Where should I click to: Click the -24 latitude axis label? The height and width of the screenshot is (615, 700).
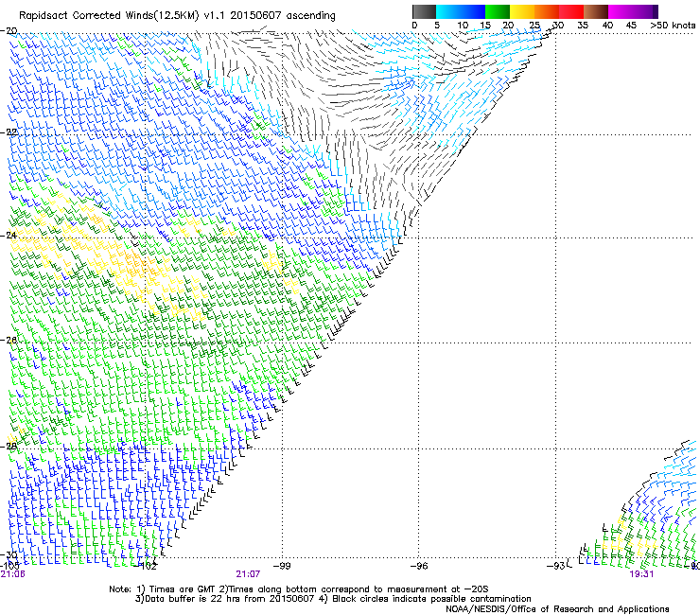coord(9,236)
